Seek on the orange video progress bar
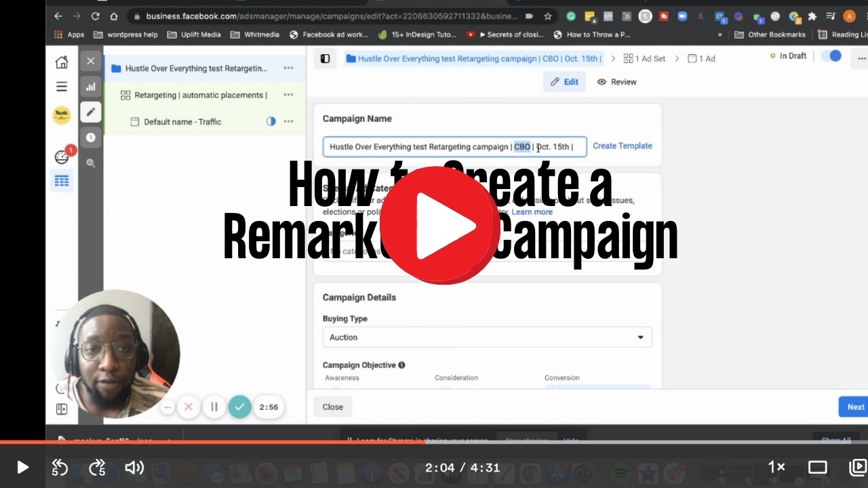 [x=434, y=443]
